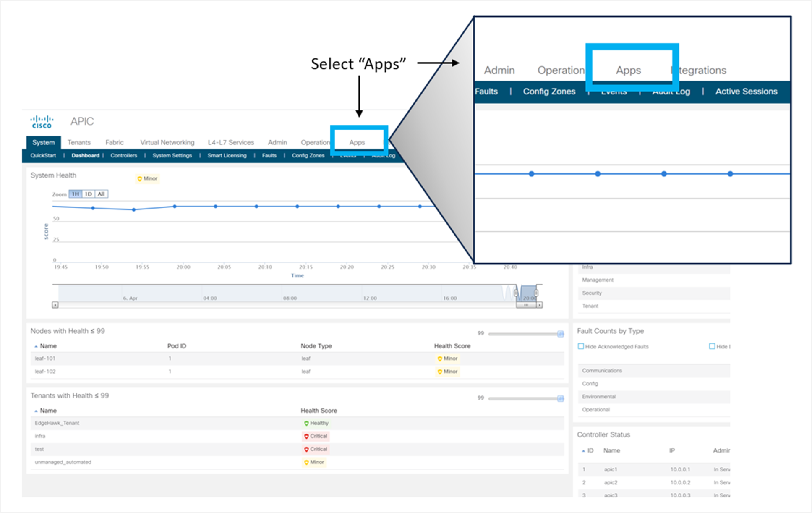Image resolution: width=812 pixels, height=513 pixels.
Task: Click the Minor shield icon in System Health
Action: pyautogui.click(x=140, y=179)
